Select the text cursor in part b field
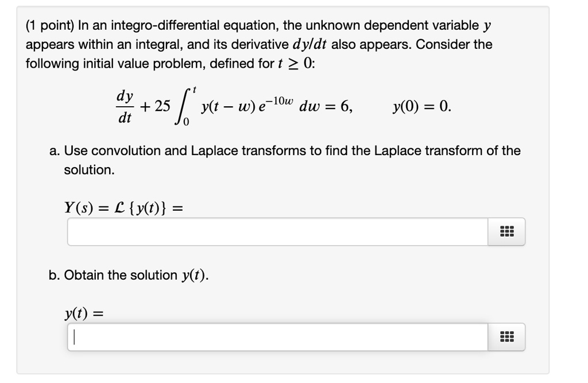This screenshot has width=588, height=383. click(73, 336)
